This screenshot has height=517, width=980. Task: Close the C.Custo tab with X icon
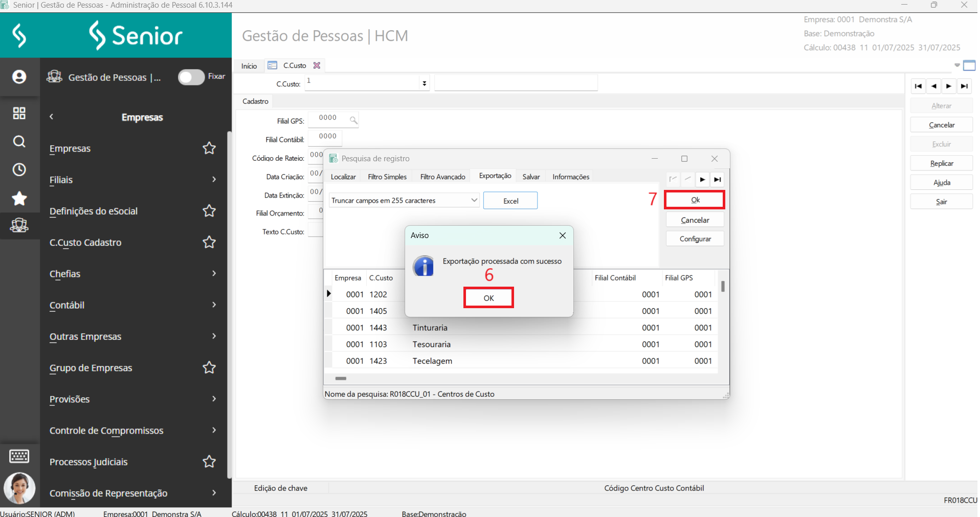coord(317,66)
